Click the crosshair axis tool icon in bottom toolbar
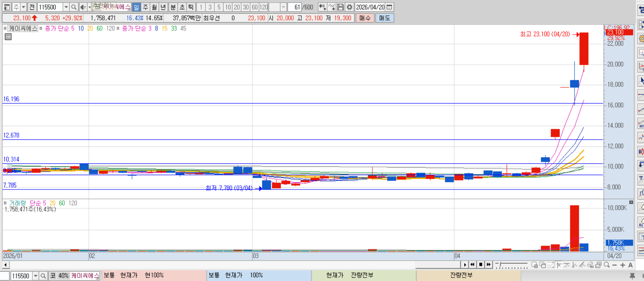 tap(559, 265)
